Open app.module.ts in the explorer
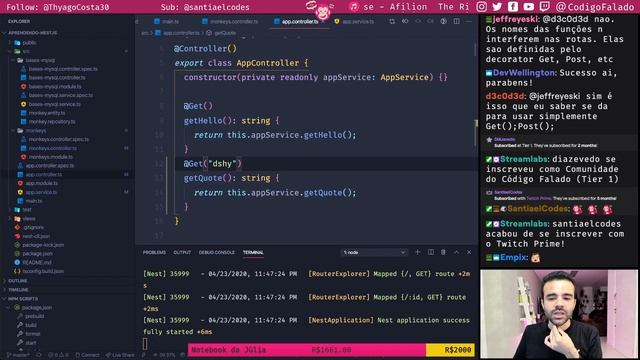The height and width of the screenshot is (360, 640). pyautogui.click(x=41, y=183)
